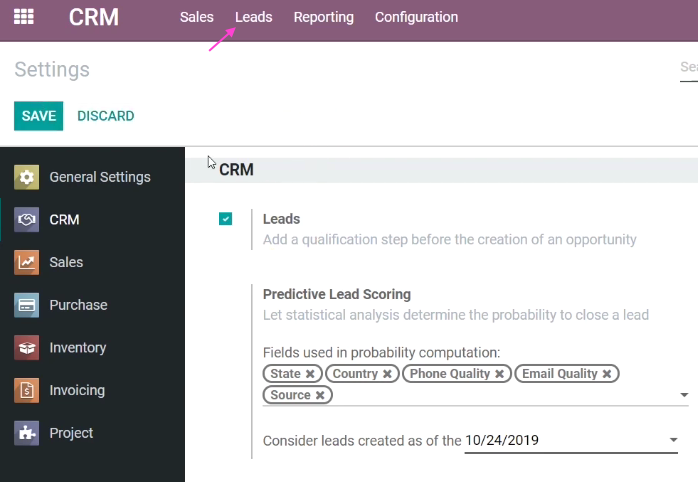Click the General Settings gear icon
The width and height of the screenshot is (698, 482).
26,177
